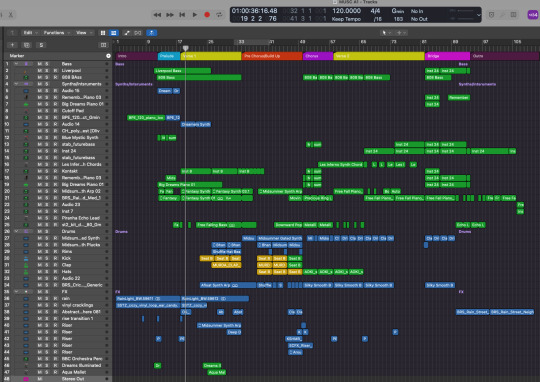This screenshot has height=382, width=540.
Task: Click the Remember Piano 03 track 6 icon
Action: point(26,97)
